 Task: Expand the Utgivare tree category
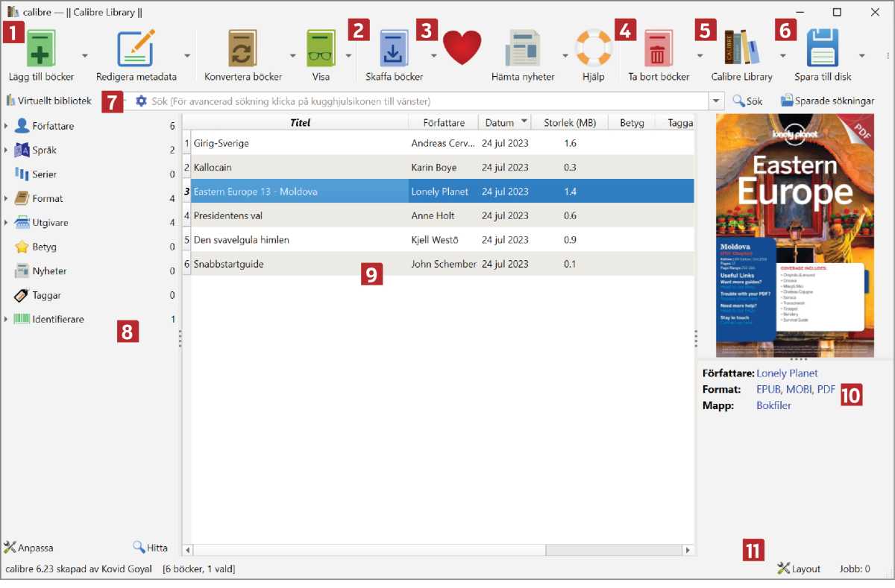(6, 223)
